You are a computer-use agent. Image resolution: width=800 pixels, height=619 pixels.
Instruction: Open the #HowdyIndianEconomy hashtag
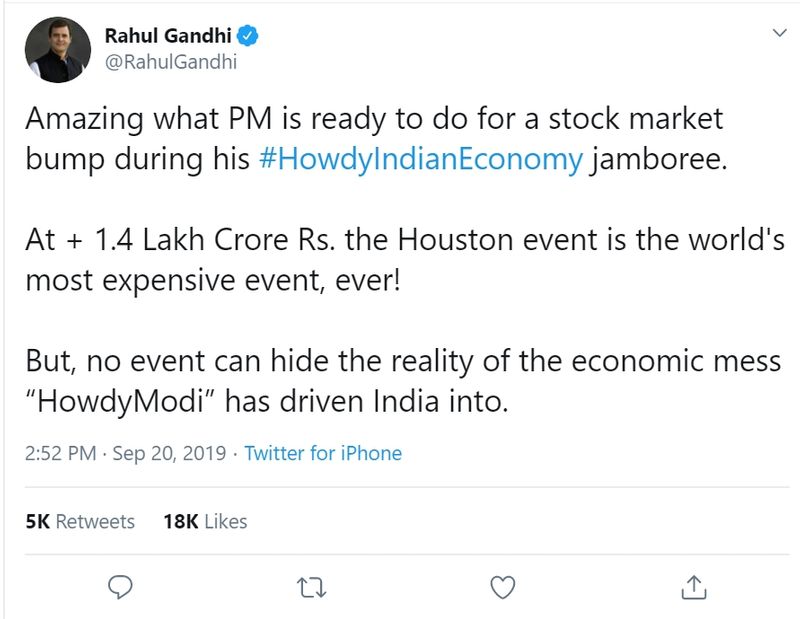coord(420,160)
